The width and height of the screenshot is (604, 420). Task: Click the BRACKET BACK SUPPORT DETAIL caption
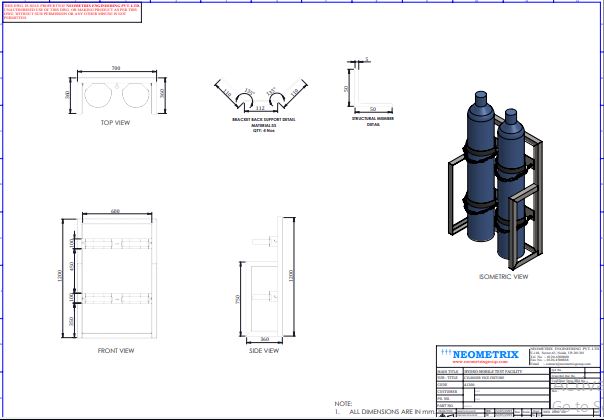(260, 120)
